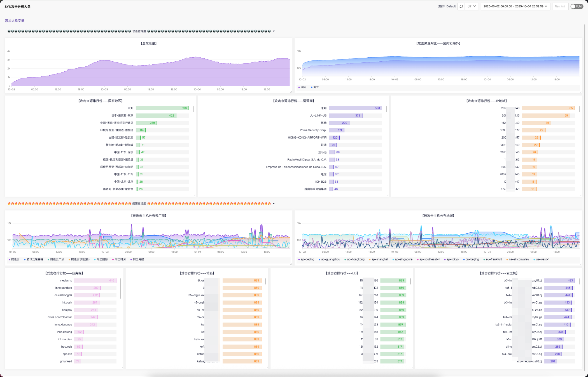This screenshot has height=377, width=588.
Task: Open the auto-refresh "off" dropdown
Action: tap(472, 6)
